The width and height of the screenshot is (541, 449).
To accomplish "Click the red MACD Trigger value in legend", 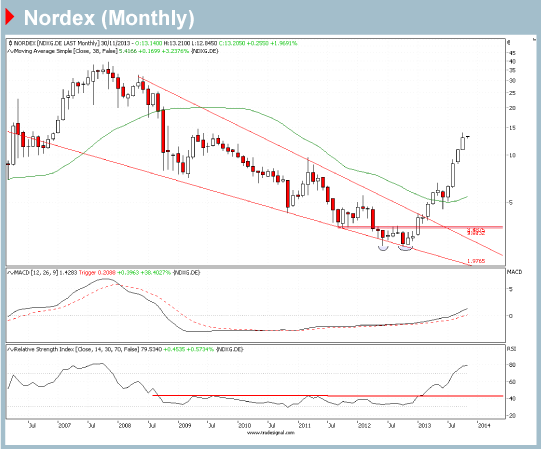I will tap(97, 273).
